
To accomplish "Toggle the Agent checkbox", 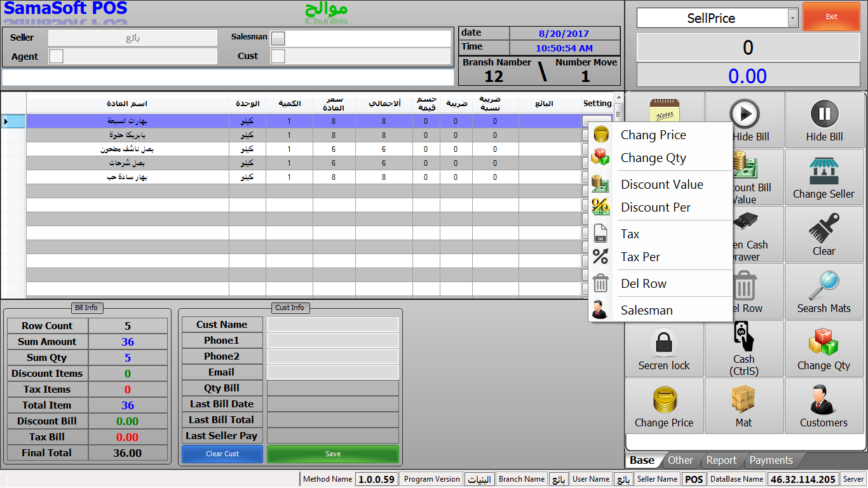I will click(56, 56).
